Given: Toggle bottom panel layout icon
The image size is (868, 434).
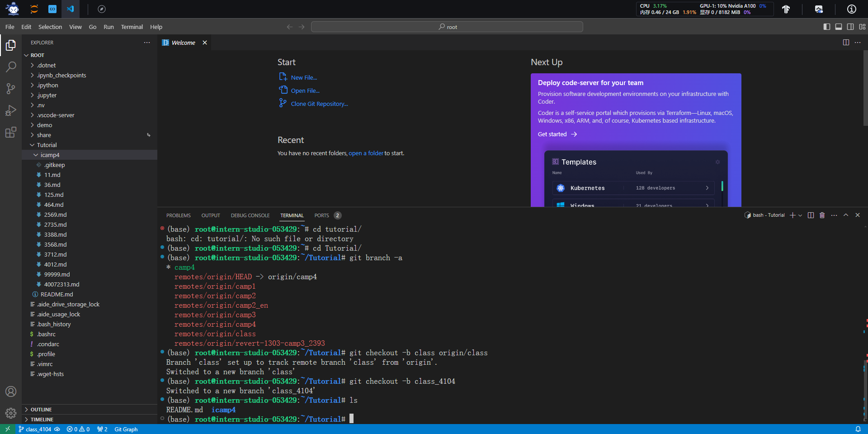Looking at the screenshot, I should [839, 27].
